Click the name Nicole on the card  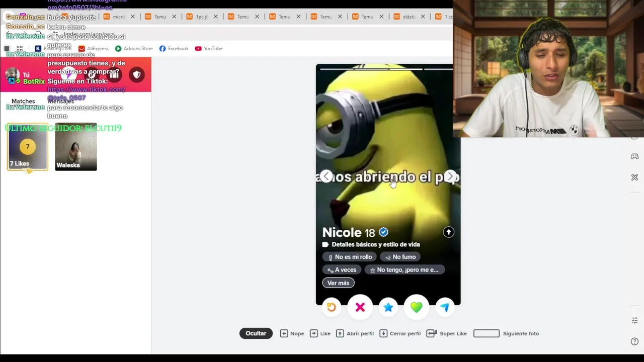pyautogui.click(x=342, y=232)
